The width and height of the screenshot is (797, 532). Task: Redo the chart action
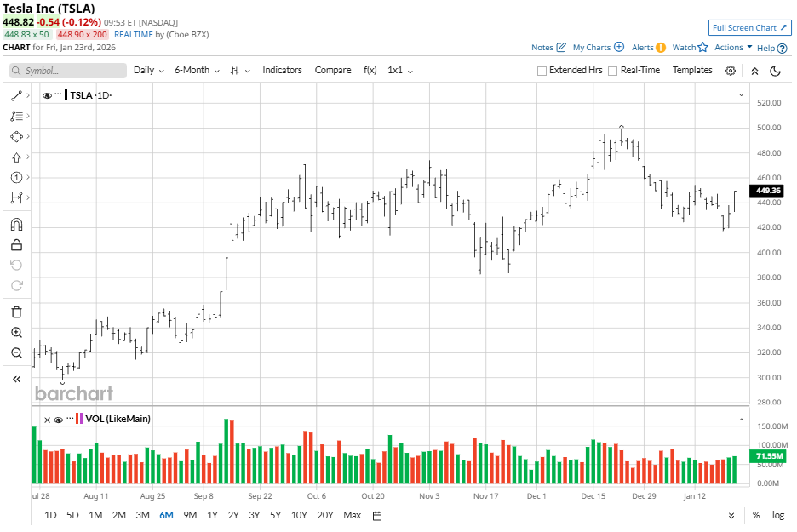click(x=16, y=285)
